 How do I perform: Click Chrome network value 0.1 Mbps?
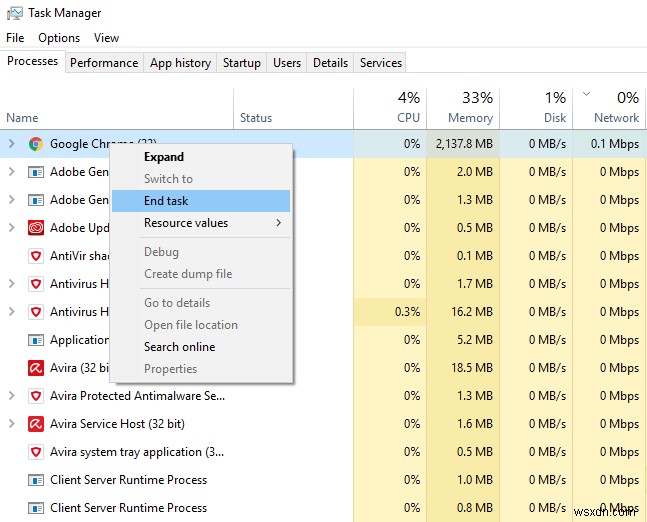pyautogui.click(x=609, y=144)
